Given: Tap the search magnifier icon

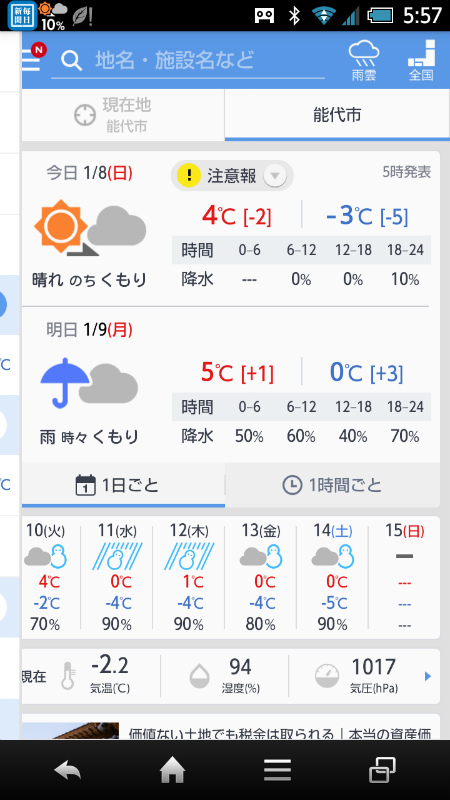Looking at the screenshot, I should click(71, 61).
